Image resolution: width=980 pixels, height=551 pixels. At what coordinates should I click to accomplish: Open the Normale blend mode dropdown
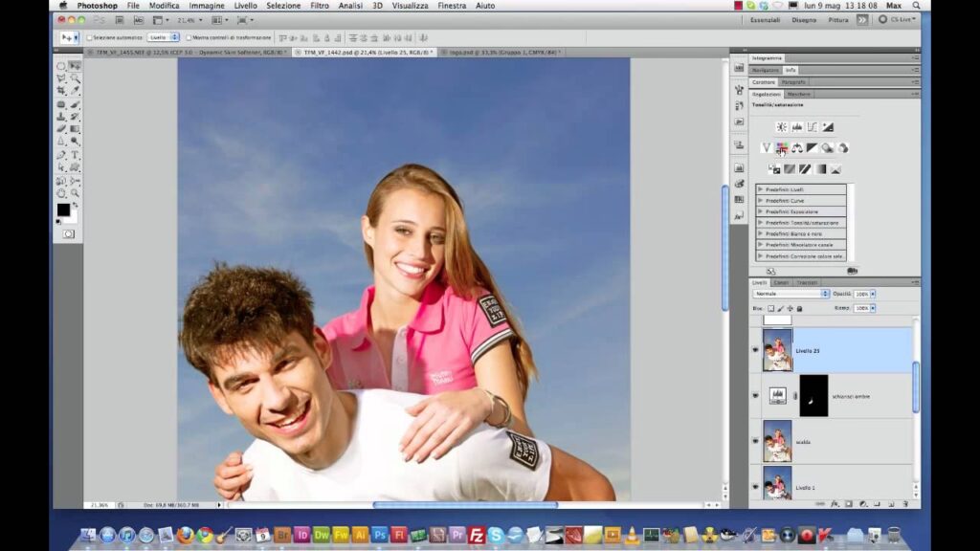pos(791,294)
